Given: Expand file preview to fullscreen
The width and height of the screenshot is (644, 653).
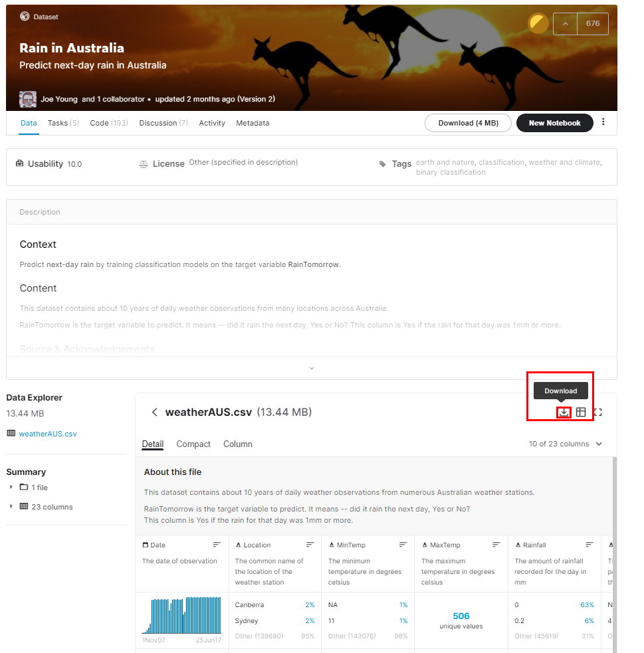Looking at the screenshot, I should (597, 413).
